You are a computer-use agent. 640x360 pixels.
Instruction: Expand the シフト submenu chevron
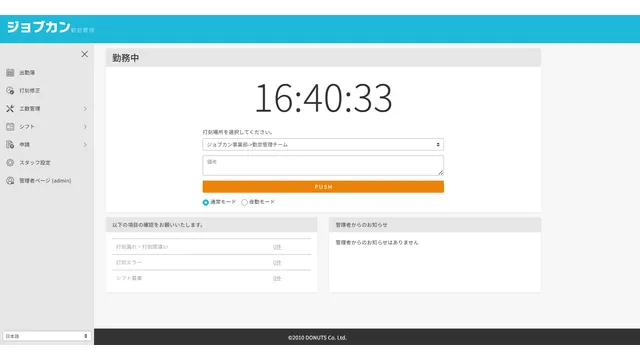pyautogui.click(x=85, y=127)
